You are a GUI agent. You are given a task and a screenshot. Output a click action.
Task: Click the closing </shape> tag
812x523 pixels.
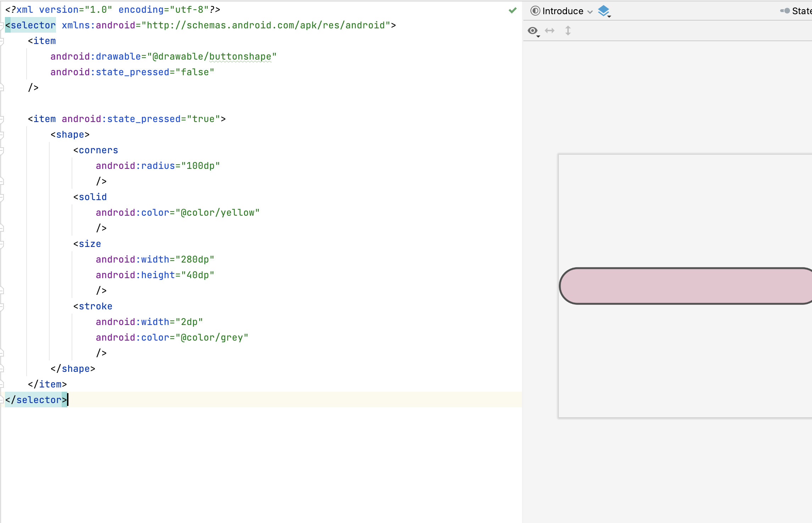click(73, 369)
